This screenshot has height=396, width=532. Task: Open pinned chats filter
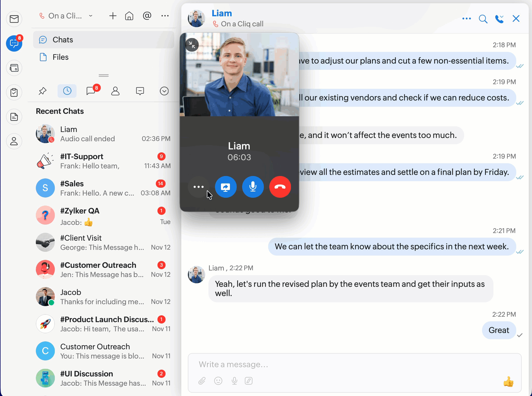click(43, 91)
